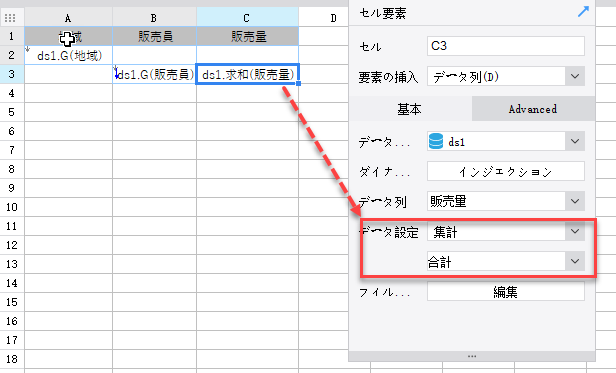
Task: Open the データ列 販売量 dropdown
Action: [575, 201]
